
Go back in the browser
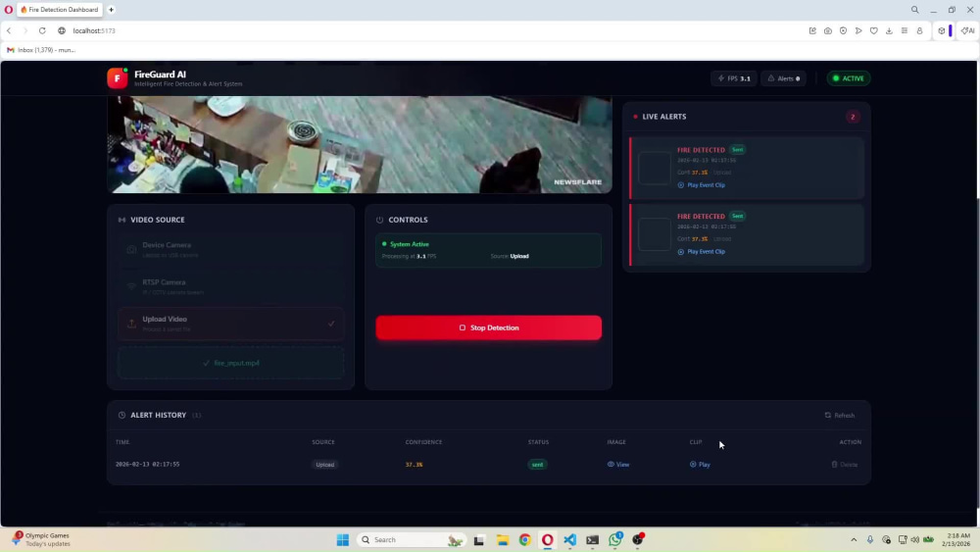point(9,30)
